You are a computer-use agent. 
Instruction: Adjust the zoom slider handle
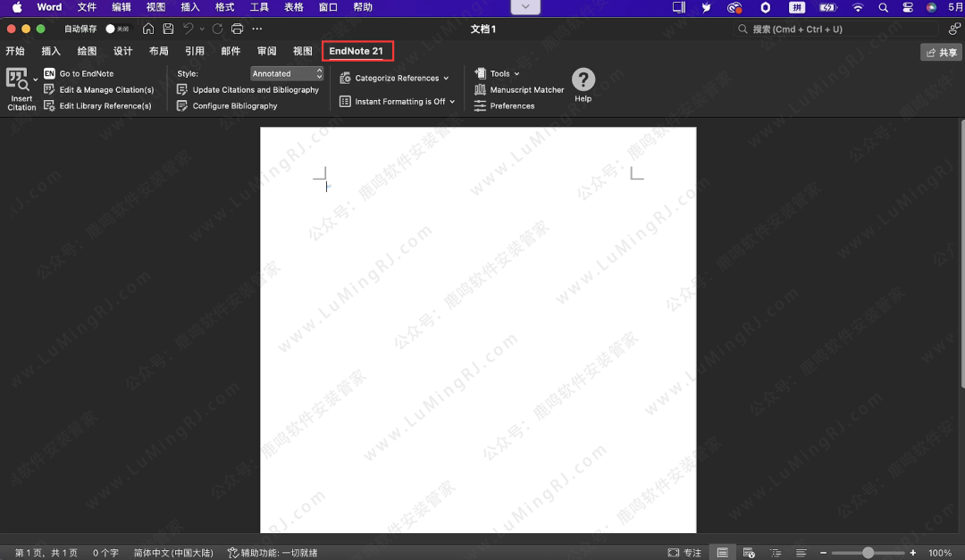coord(868,553)
